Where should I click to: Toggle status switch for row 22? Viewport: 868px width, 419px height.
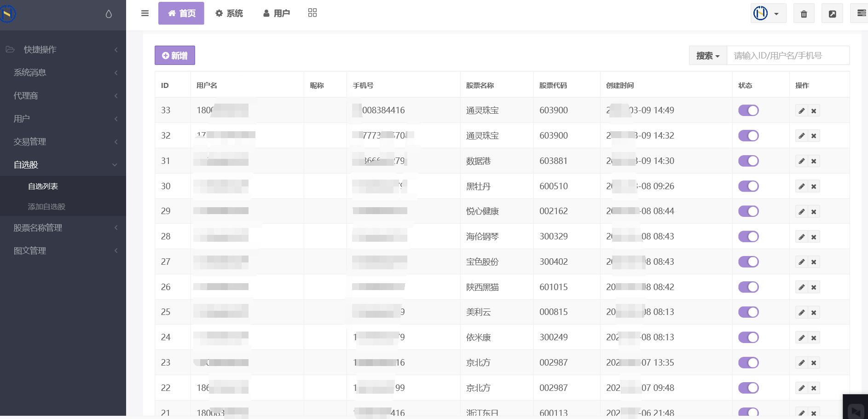coord(748,388)
